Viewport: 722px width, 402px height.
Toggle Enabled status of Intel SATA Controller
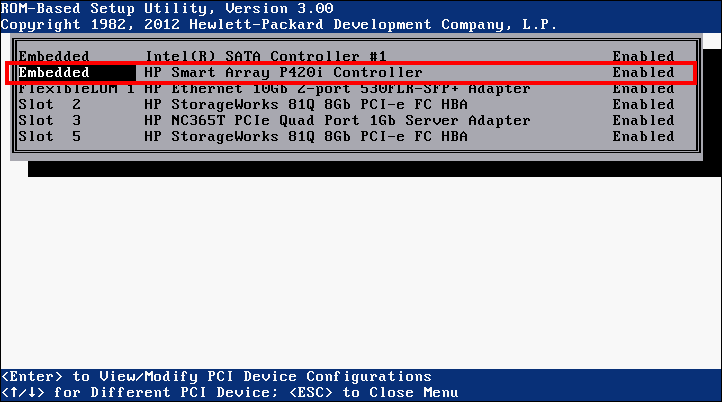point(643,56)
